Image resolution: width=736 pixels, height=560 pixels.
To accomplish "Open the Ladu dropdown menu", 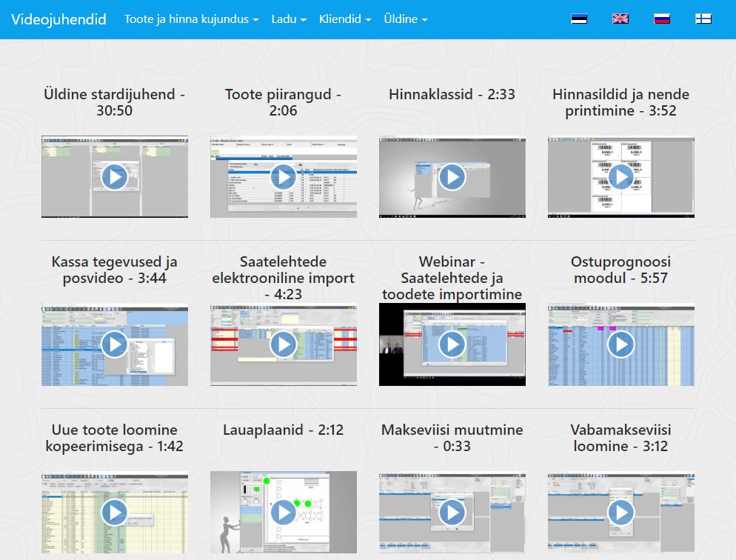I will 289,19.
